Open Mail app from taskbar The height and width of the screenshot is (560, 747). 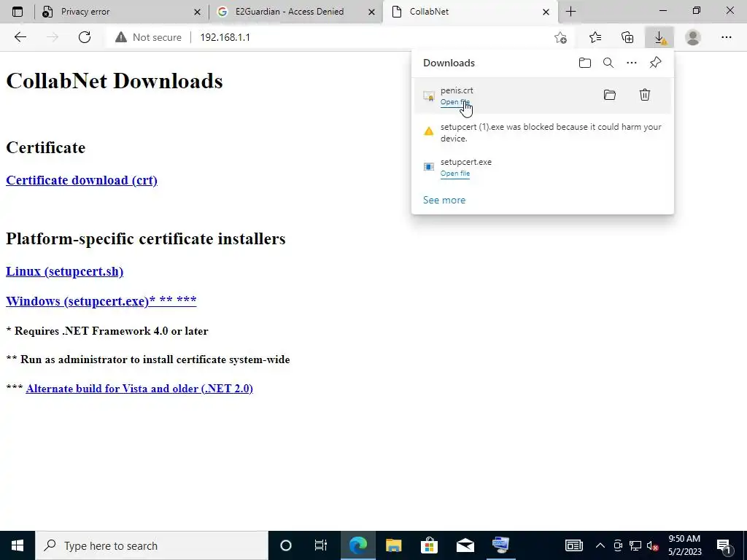click(x=465, y=545)
